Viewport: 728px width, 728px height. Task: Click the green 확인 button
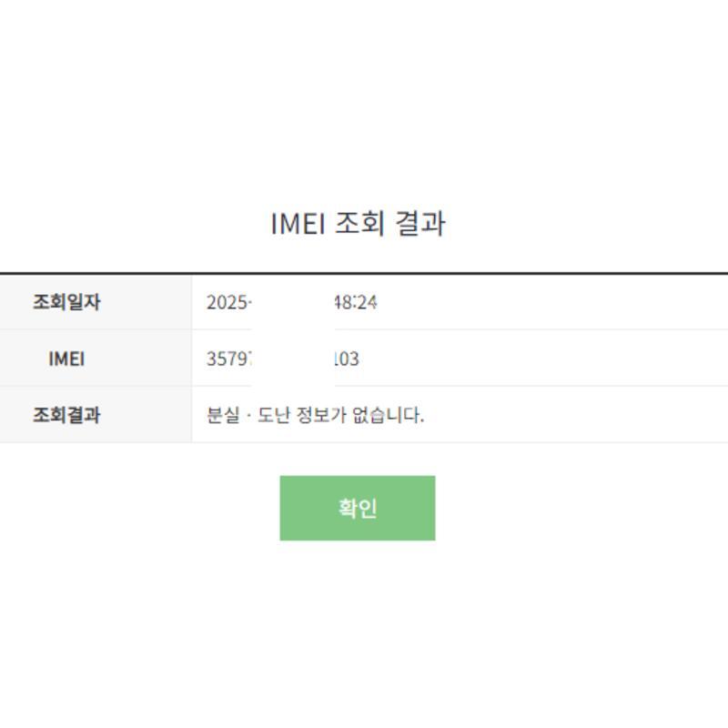tap(357, 508)
